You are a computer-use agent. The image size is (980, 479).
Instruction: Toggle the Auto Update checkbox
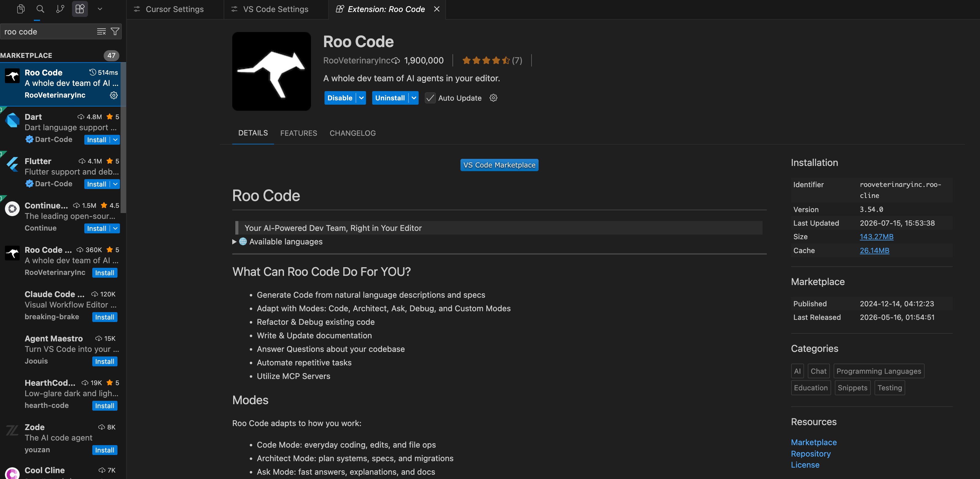(430, 98)
